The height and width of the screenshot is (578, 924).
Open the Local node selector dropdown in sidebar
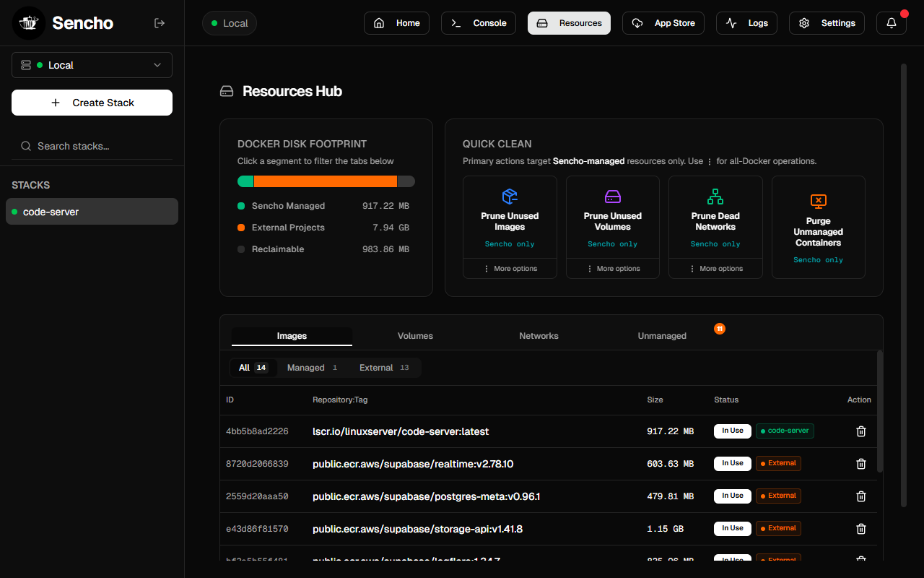click(92, 65)
